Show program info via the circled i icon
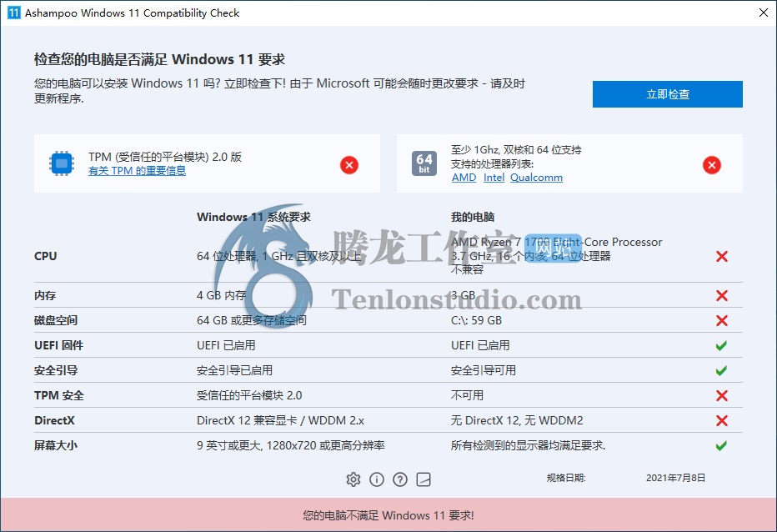This screenshot has height=532, width=777. [x=377, y=479]
